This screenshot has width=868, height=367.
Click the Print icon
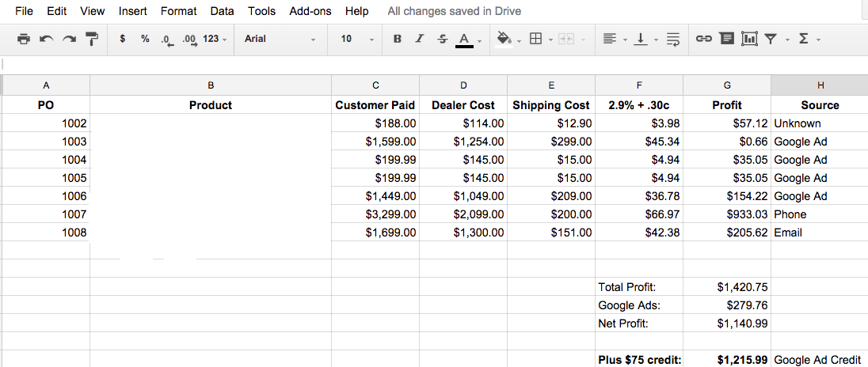(24, 39)
